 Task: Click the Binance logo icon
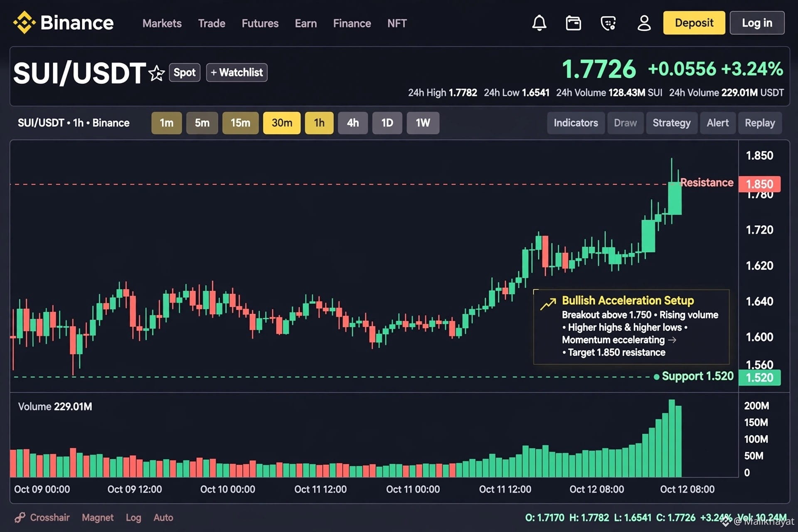tap(25, 22)
